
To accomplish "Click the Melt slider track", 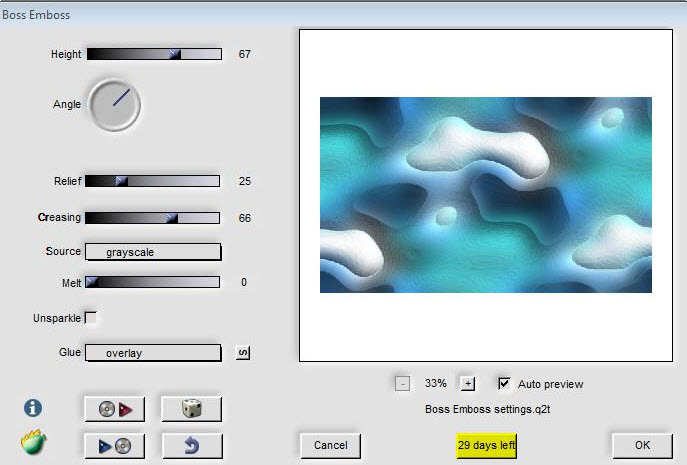I will point(152,282).
